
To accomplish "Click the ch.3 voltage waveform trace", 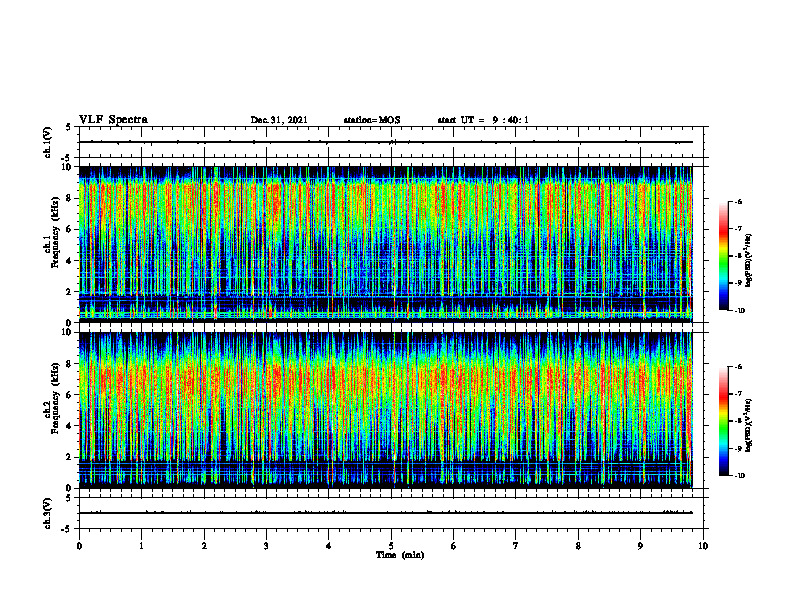I will point(386,513).
